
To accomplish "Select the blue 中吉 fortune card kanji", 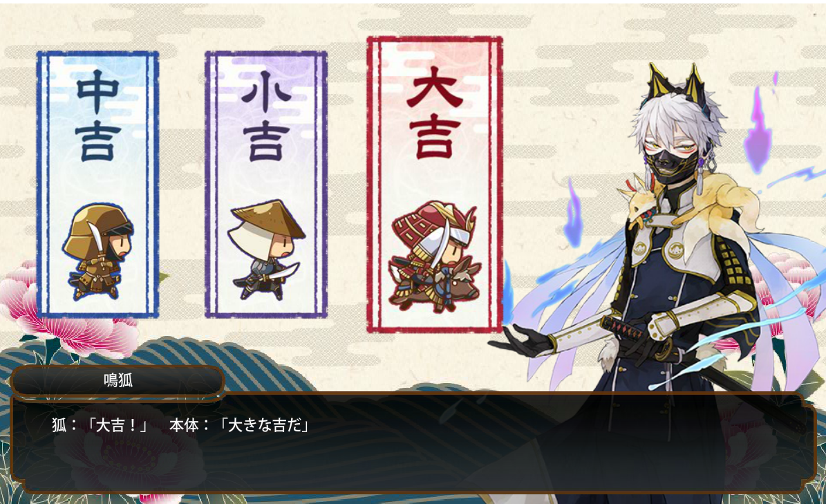I will click(98, 115).
